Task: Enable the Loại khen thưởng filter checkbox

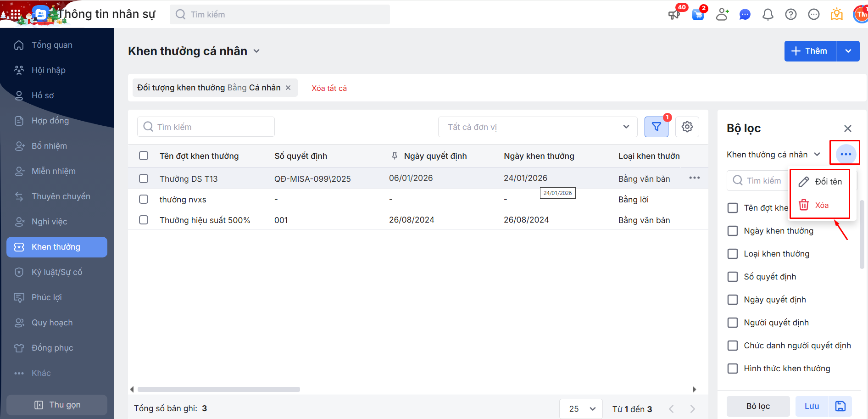Action: (x=733, y=254)
